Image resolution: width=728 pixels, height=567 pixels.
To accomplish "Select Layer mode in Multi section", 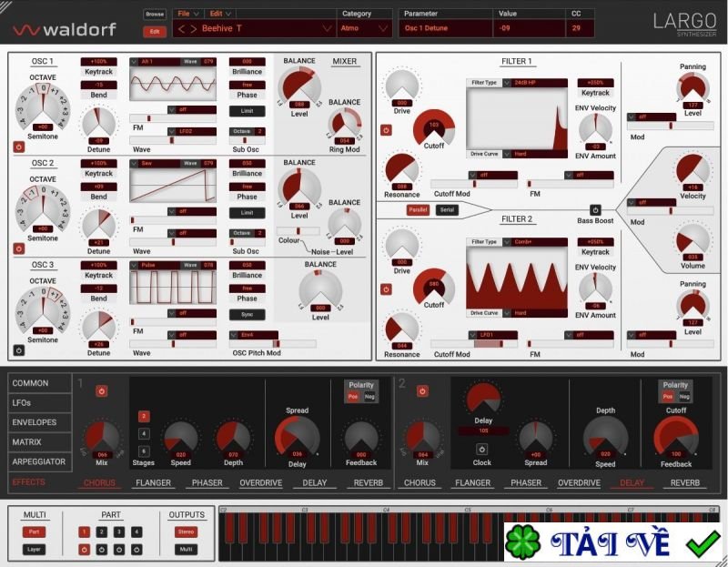I will pyautogui.click(x=34, y=550).
